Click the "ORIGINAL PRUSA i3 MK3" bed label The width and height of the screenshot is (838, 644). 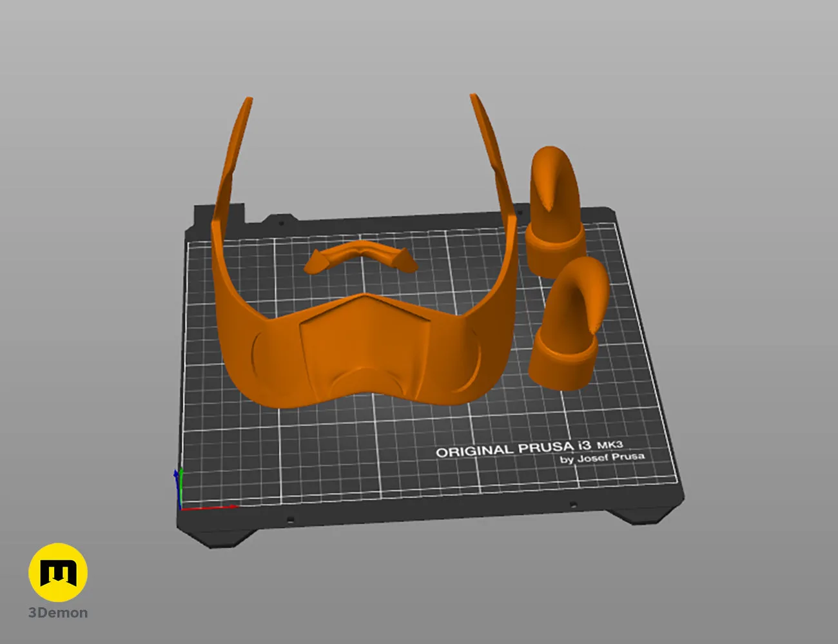point(529,447)
